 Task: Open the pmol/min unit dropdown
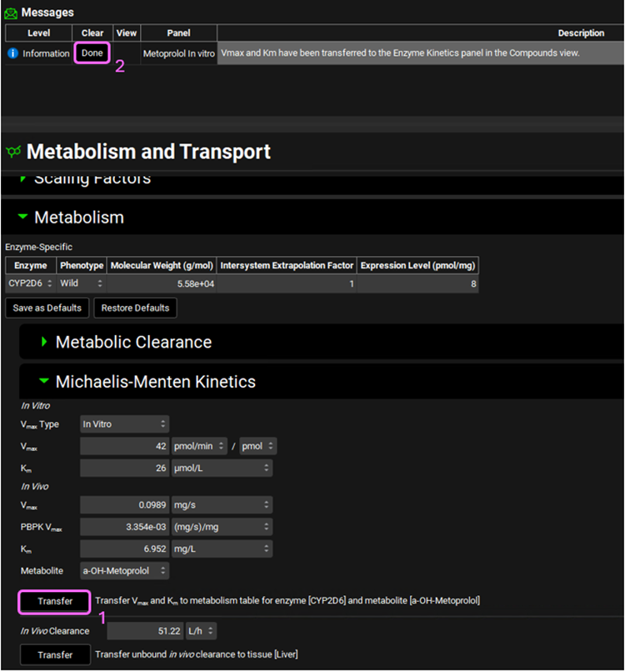coord(199,446)
